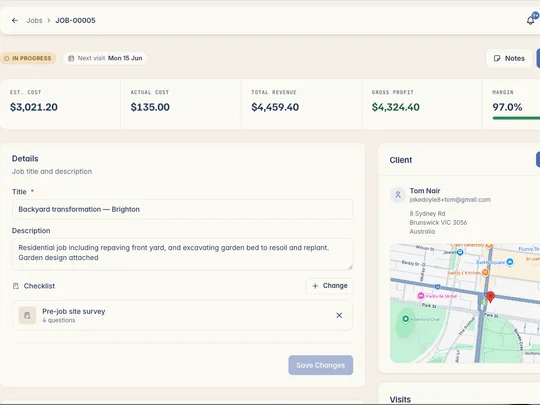Click the 8 Sydney Rd address text

click(x=427, y=214)
